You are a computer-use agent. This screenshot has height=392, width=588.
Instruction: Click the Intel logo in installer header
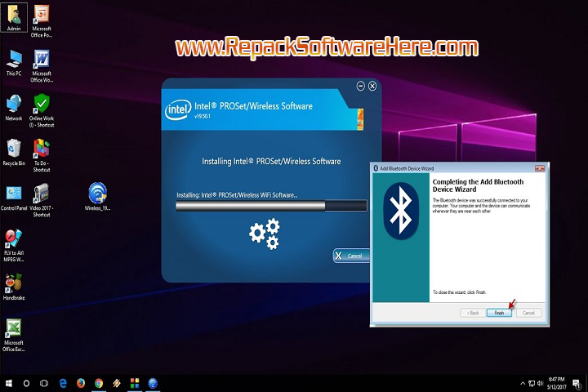[178, 109]
